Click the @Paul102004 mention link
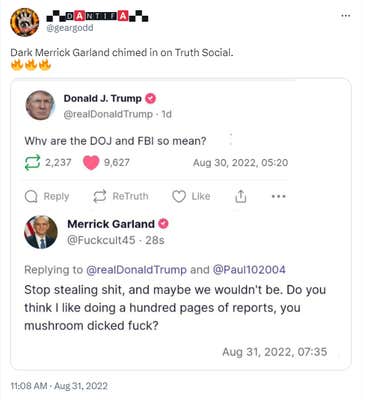Viewport: 366px width, 400px height. click(x=249, y=270)
